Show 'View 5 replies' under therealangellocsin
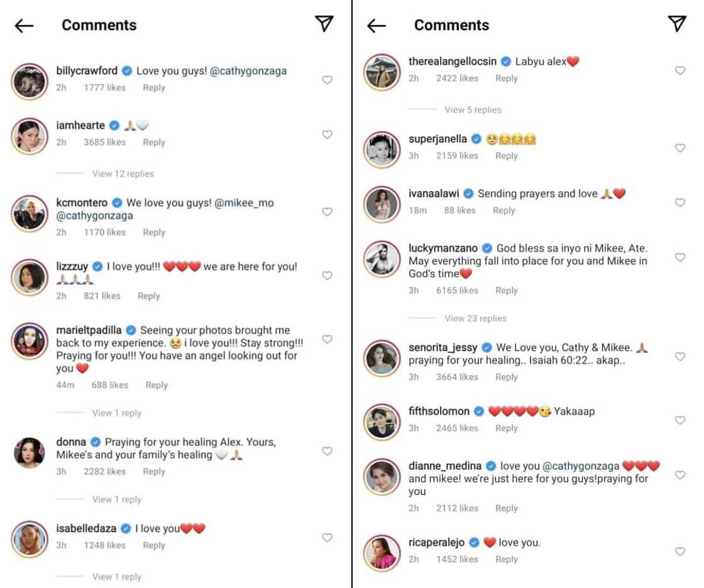704x588 pixels. coord(473,110)
